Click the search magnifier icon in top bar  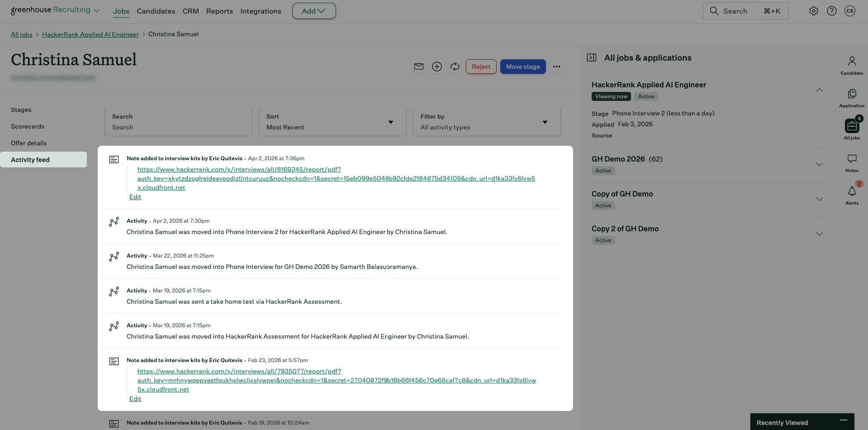[714, 11]
